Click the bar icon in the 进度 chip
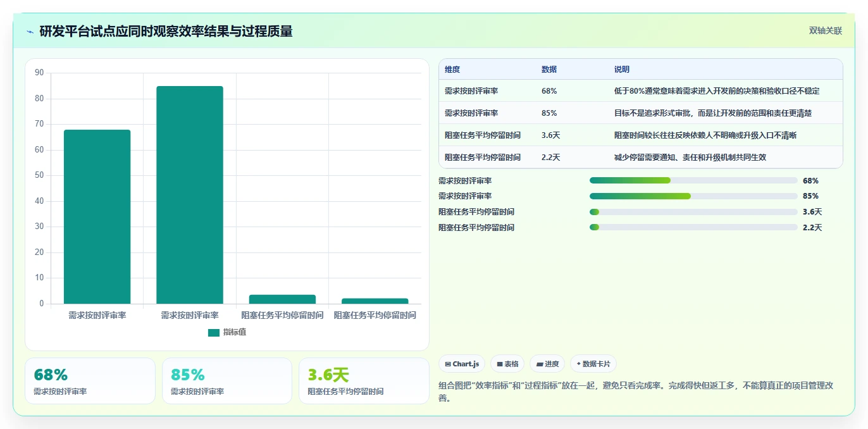The height and width of the screenshot is (429, 868). pyautogui.click(x=540, y=364)
